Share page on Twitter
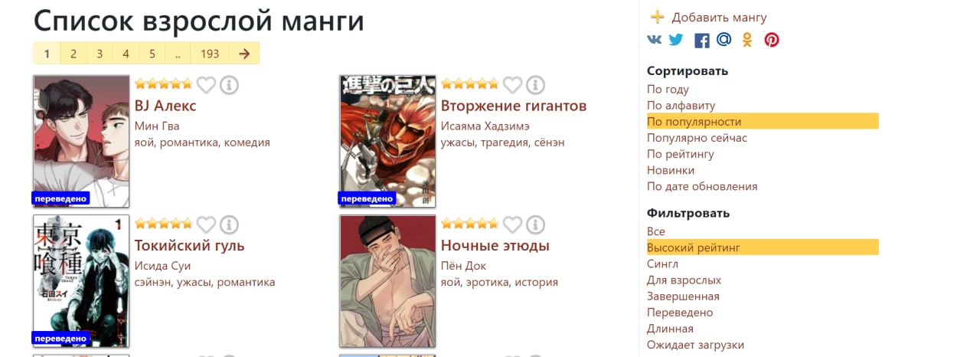The height and width of the screenshot is (357, 980). [x=676, y=39]
